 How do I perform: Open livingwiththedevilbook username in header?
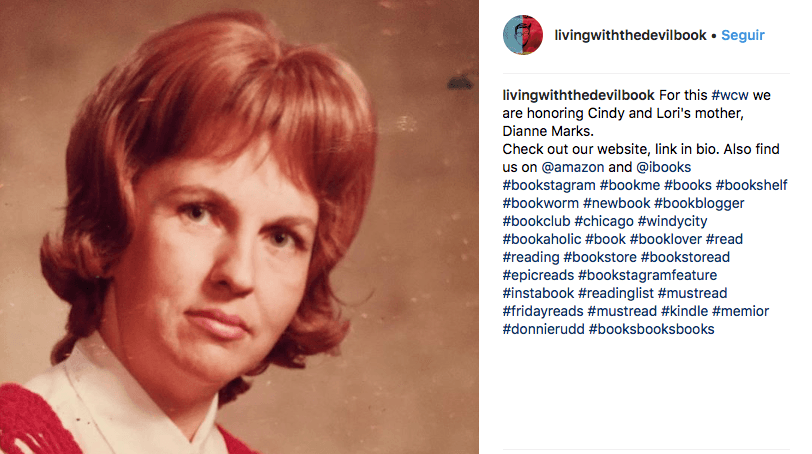[630, 35]
